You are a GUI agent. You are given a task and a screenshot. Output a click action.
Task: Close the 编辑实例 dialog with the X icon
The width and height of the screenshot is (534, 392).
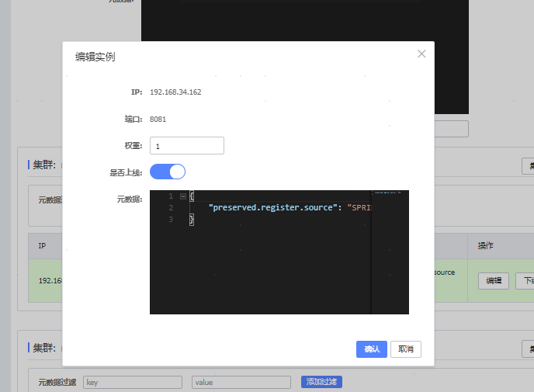click(421, 54)
